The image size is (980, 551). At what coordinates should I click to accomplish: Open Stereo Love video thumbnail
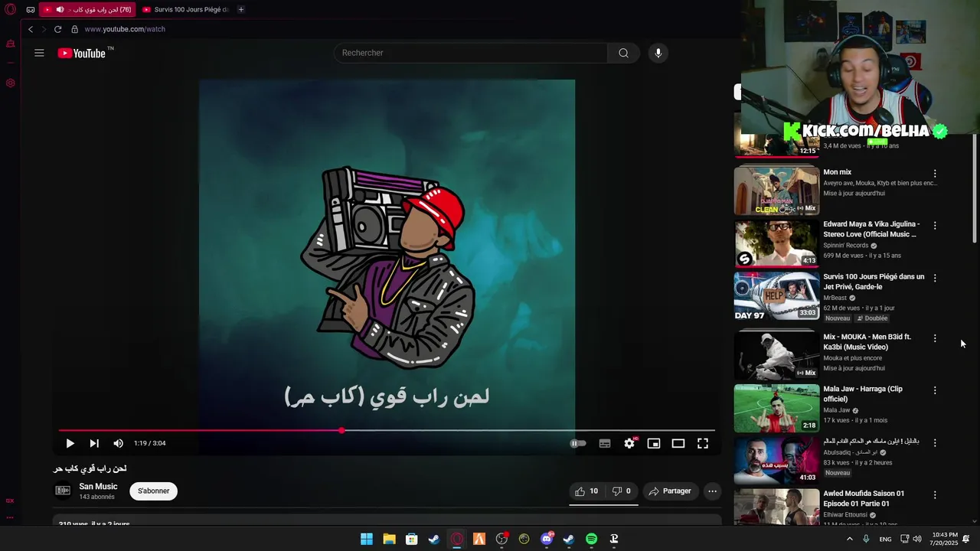(776, 243)
